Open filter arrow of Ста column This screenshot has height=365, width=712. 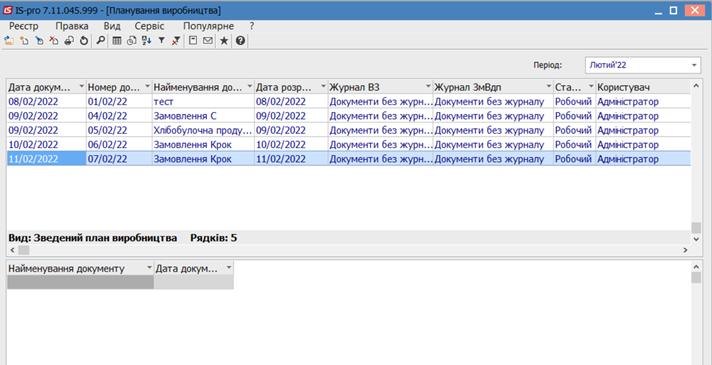591,86
